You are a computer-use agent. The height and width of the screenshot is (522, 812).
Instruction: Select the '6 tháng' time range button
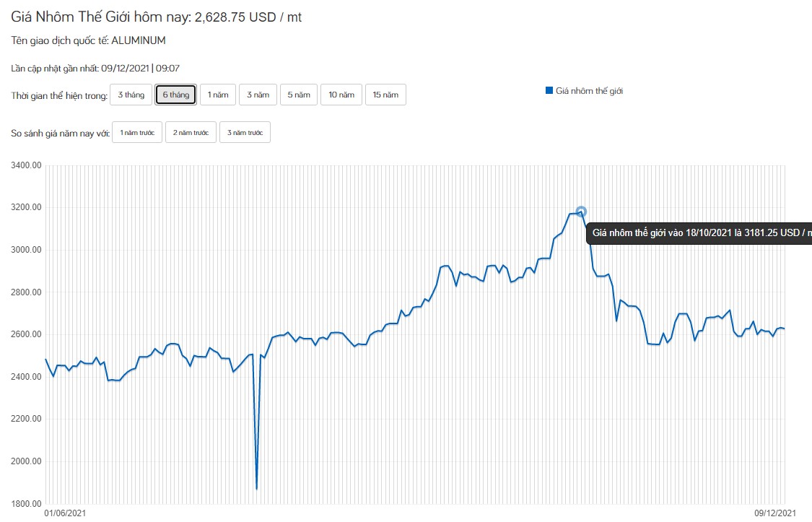[176, 95]
